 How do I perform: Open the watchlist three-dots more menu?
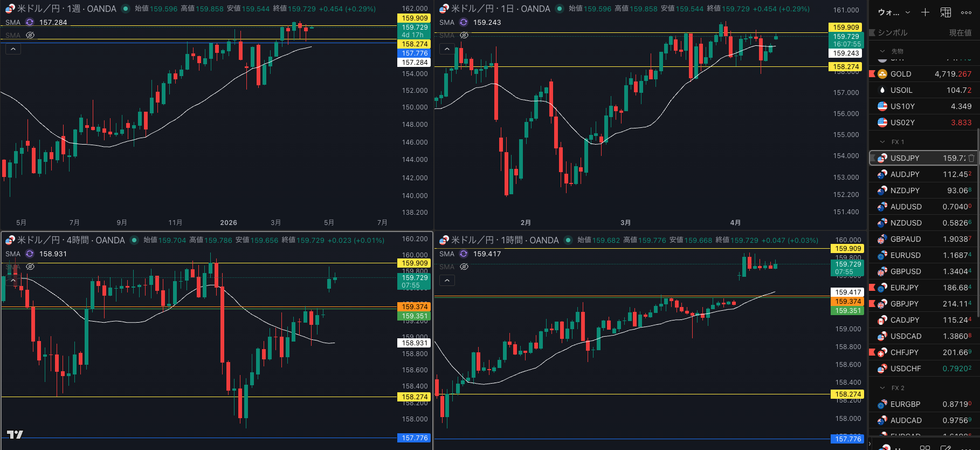(966, 12)
